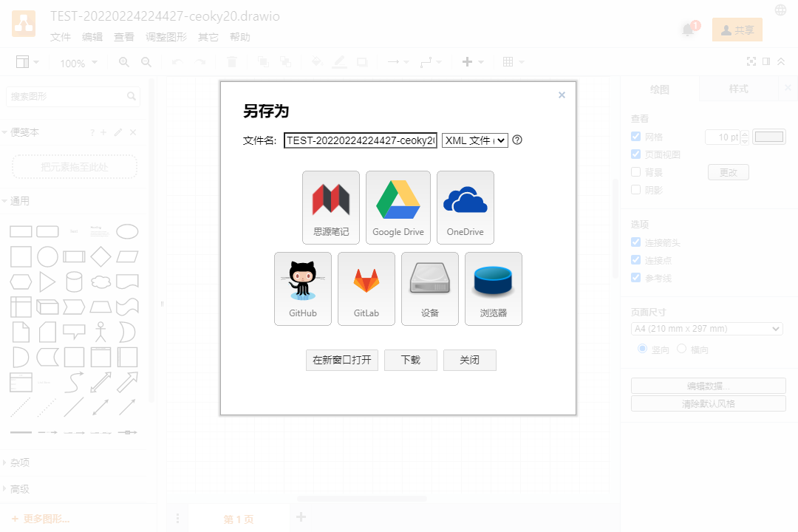Open the notifications bell
Screen dimensions: 798x532
click(688, 30)
